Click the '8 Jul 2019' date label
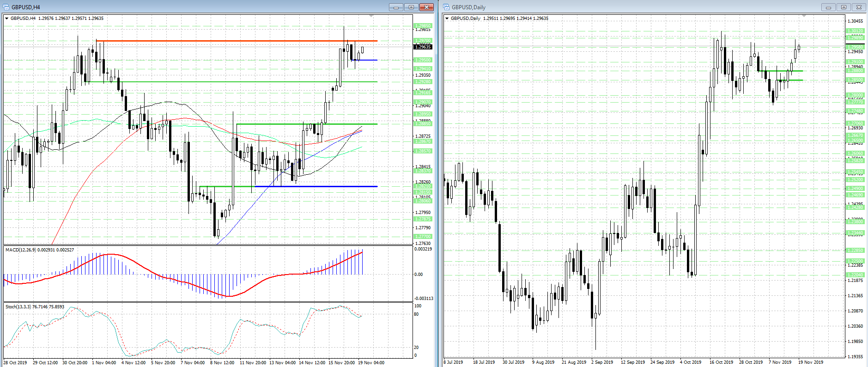This screenshot has width=868, height=367. [x=453, y=362]
